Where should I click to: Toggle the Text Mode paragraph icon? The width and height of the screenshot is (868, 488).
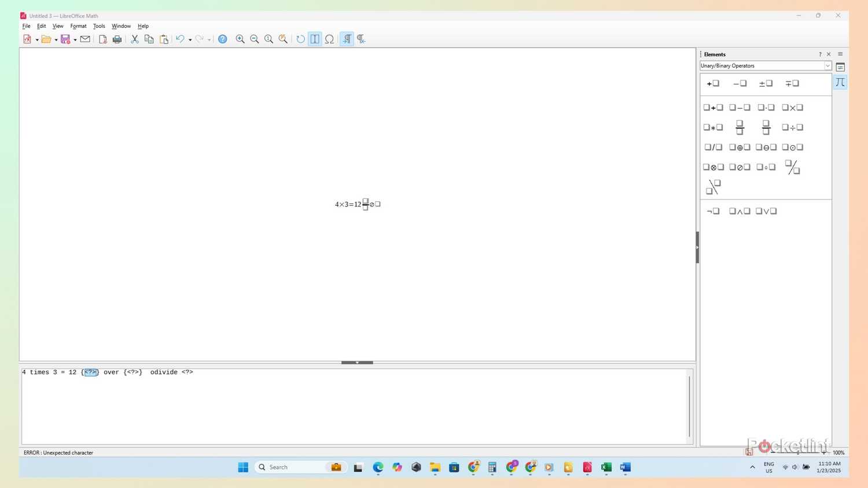pos(347,39)
